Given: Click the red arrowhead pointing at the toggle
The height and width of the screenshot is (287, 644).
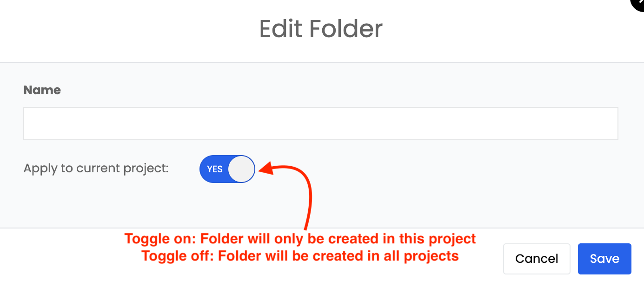Looking at the screenshot, I should 266,169.
